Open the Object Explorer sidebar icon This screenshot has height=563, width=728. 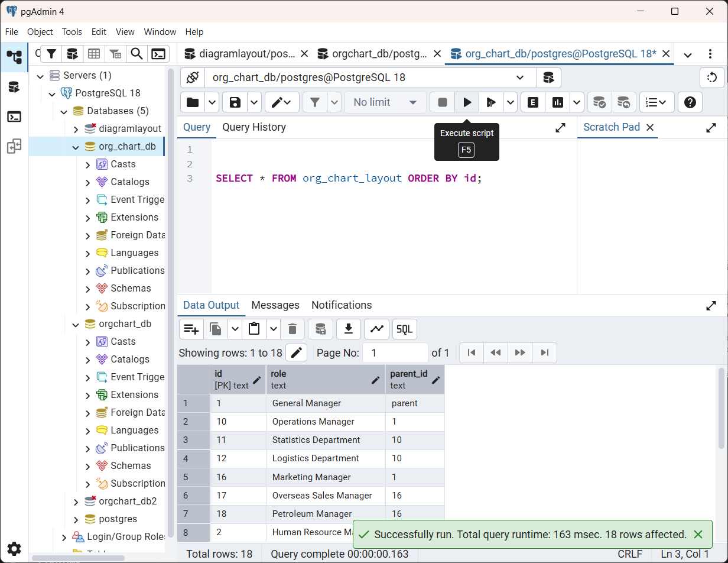pyautogui.click(x=14, y=57)
